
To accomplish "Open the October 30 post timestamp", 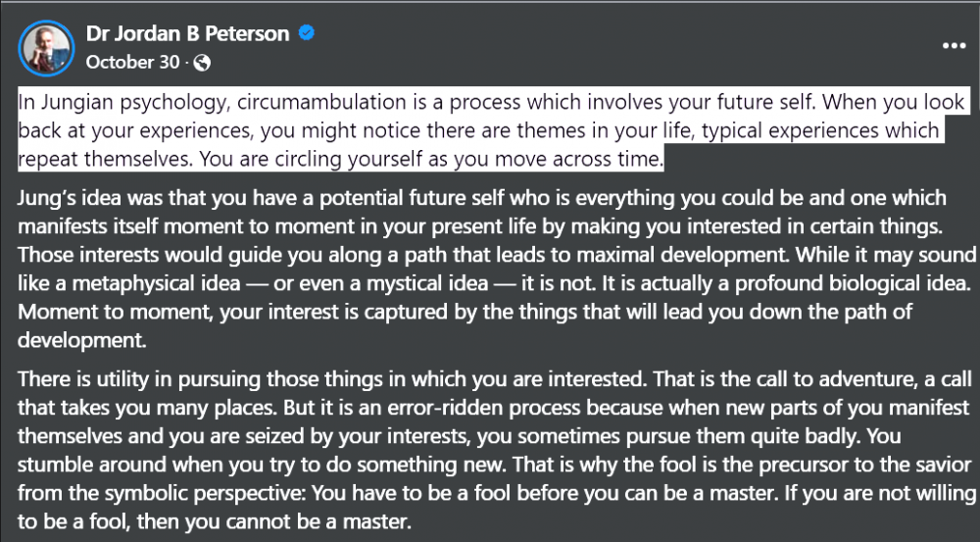I will [132, 63].
